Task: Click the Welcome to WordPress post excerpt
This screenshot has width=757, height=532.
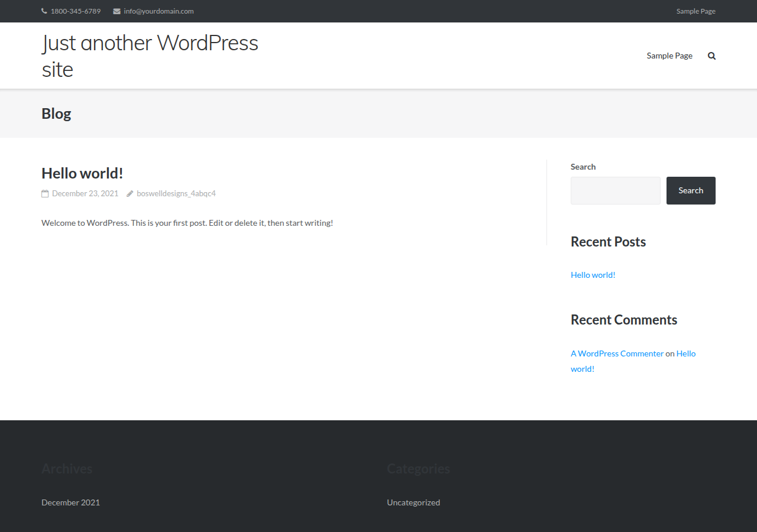Action: click(187, 223)
